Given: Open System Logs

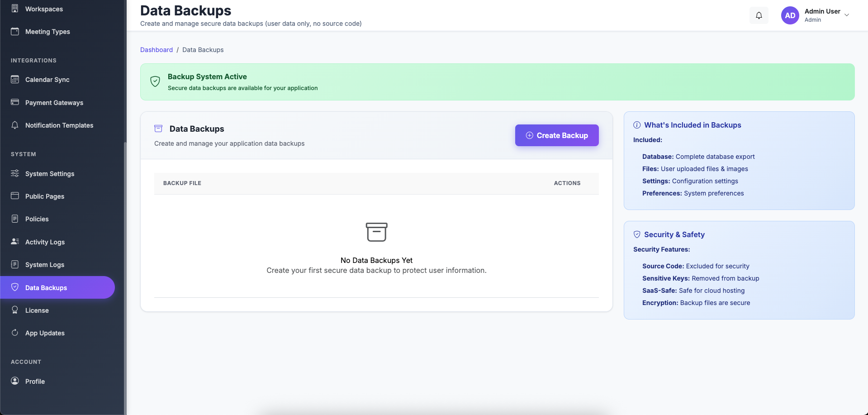Looking at the screenshot, I should pyautogui.click(x=44, y=265).
